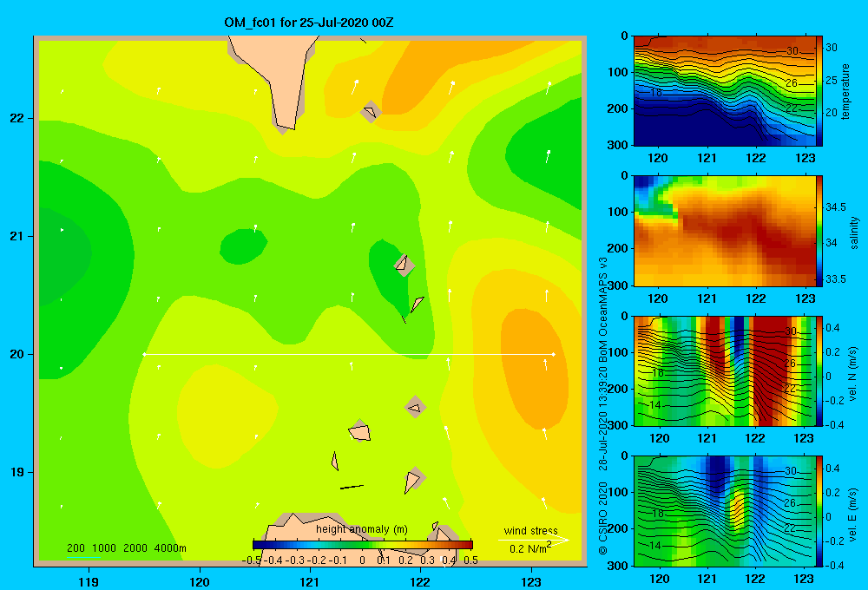Click the small island near 22N 121.5E
The width and height of the screenshot is (868, 590).
(371, 112)
